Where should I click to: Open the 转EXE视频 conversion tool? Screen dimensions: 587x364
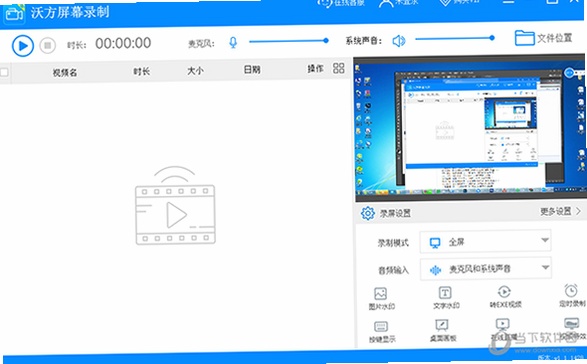505,297
